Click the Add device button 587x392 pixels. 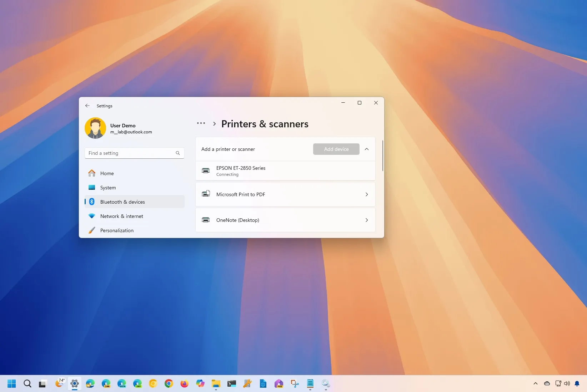[x=336, y=149]
